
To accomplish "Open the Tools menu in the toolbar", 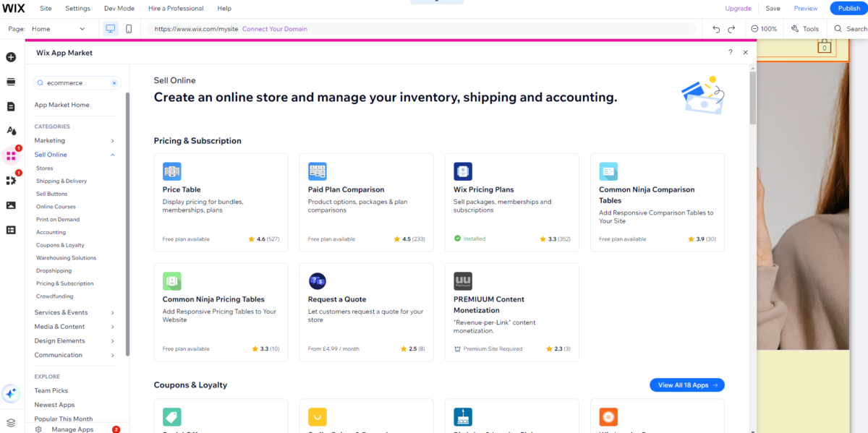I will click(x=805, y=29).
